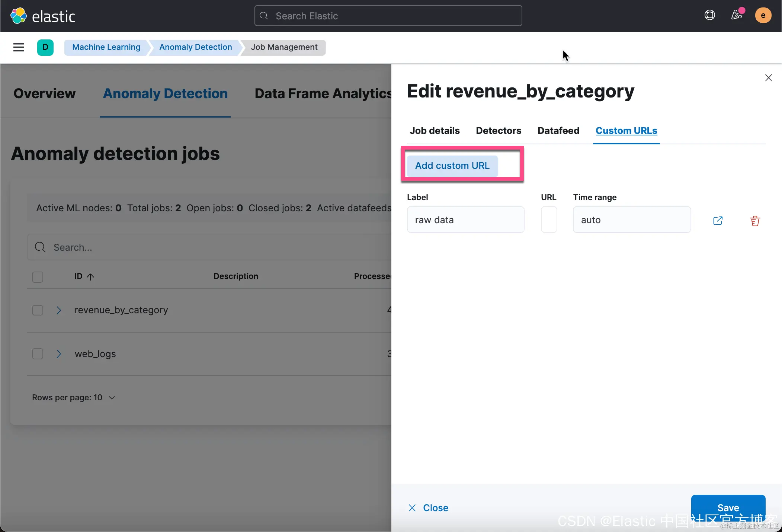Open the newsfeed celebration icon
This screenshot has width=782, height=532.
(736, 15)
